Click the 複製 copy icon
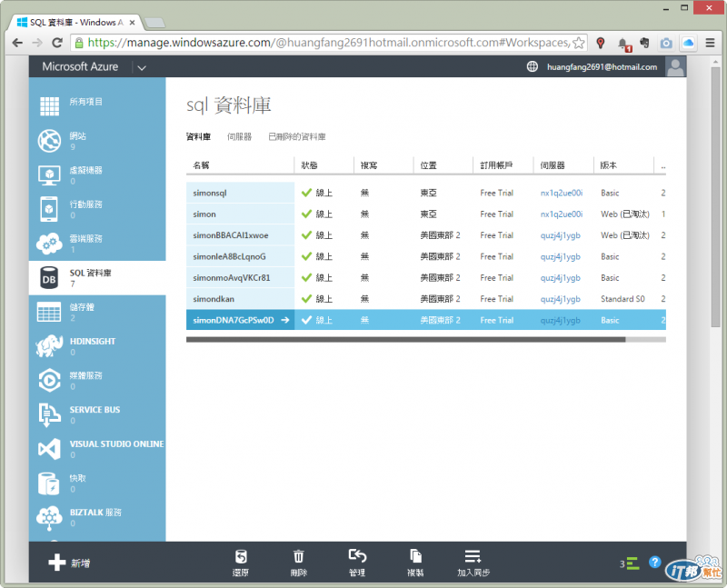This screenshot has height=588, width=727. [x=415, y=556]
